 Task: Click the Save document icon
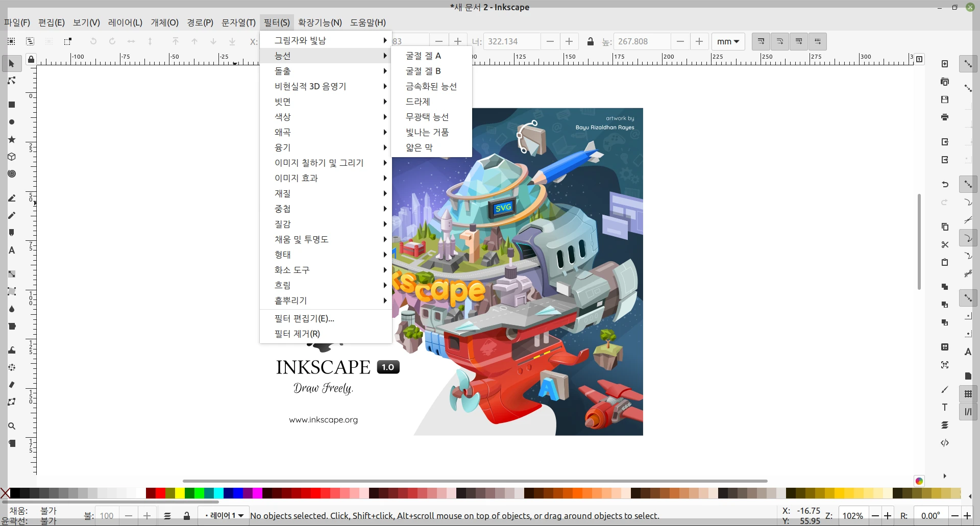pyautogui.click(x=945, y=99)
